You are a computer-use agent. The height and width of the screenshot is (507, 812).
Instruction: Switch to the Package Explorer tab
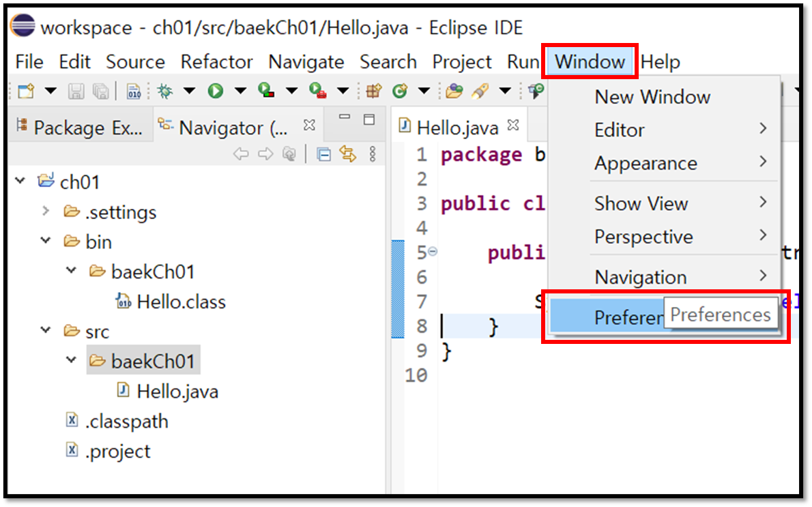pos(80,128)
